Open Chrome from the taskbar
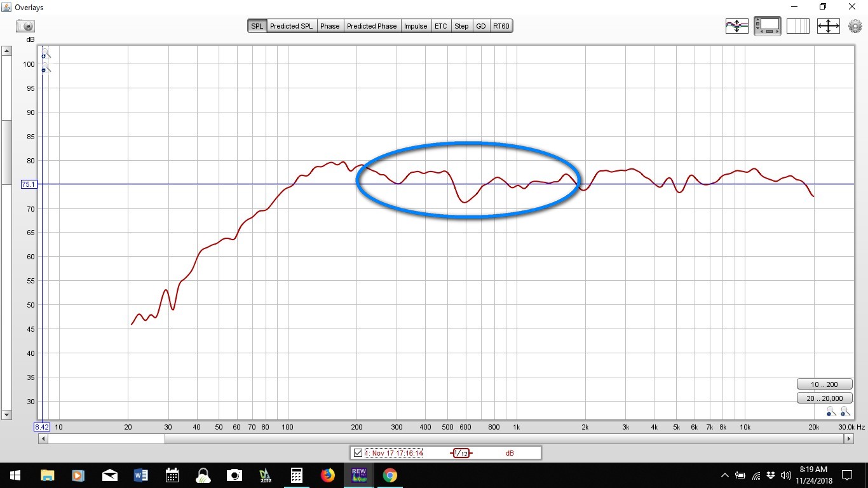Image resolution: width=868 pixels, height=488 pixels. (390, 475)
